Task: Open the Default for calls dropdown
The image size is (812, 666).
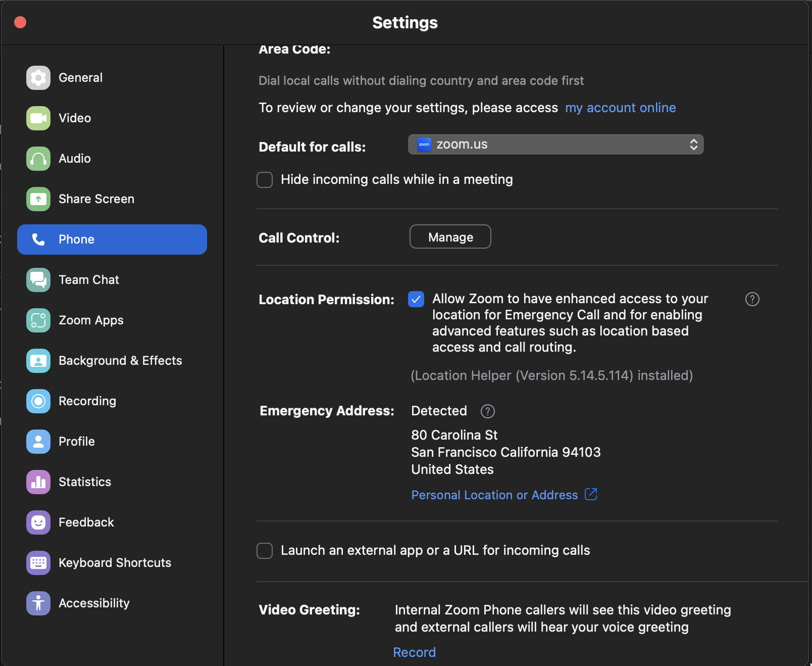Action: [x=555, y=145]
